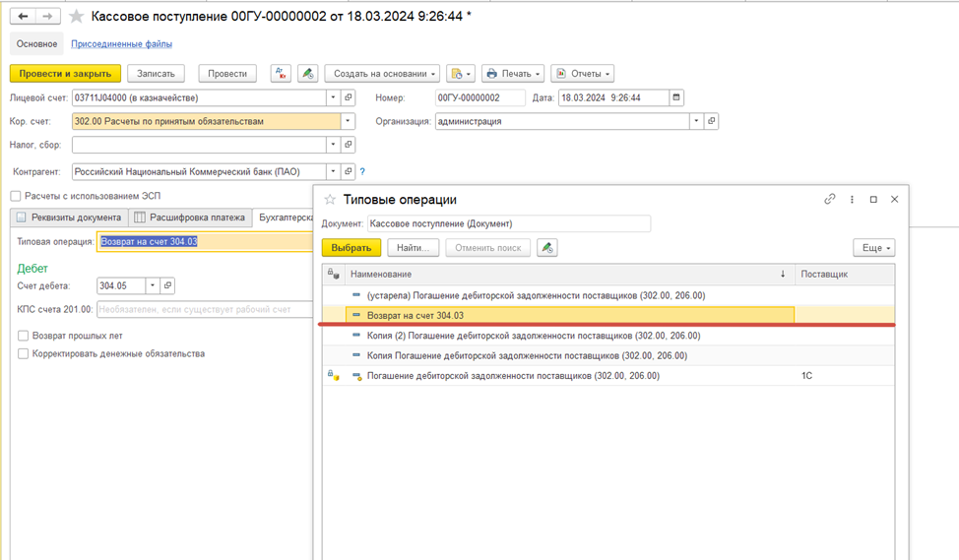Click the lock icon column header
Screen dimensions: 959x560
coord(334,274)
